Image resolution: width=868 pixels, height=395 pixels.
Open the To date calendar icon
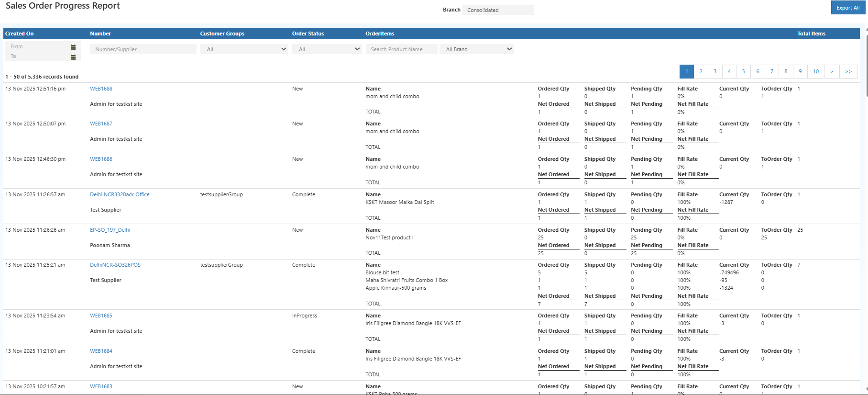click(73, 57)
